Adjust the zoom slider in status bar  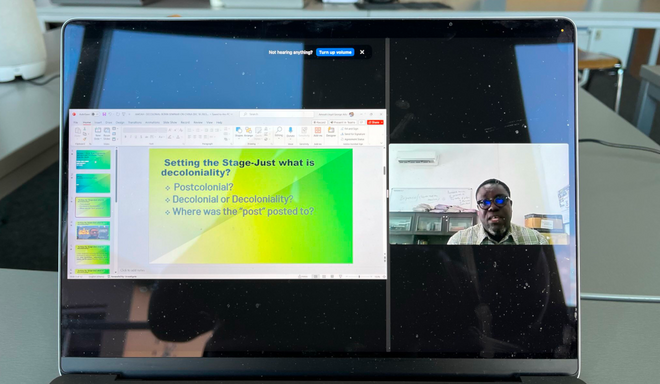359,276
